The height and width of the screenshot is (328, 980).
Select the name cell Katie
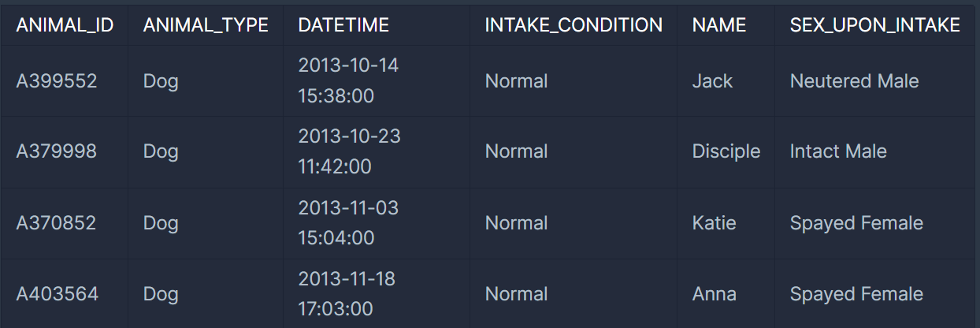(x=714, y=222)
